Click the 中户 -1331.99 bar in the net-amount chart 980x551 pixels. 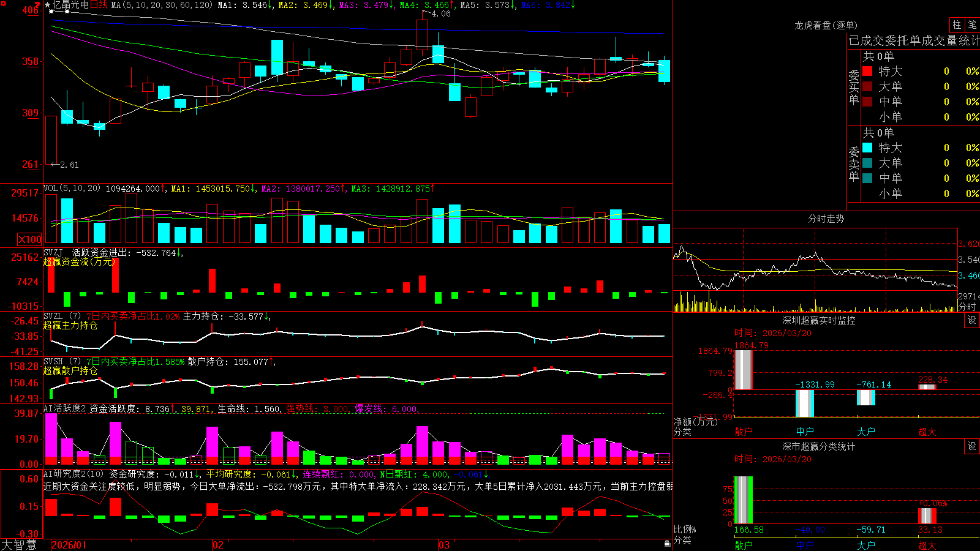point(805,403)
